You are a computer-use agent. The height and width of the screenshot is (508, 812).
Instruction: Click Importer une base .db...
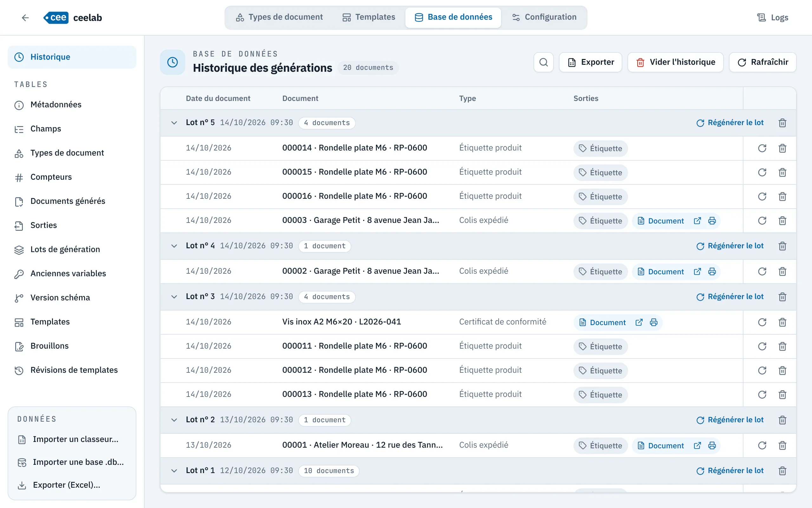tap(72, 462)
